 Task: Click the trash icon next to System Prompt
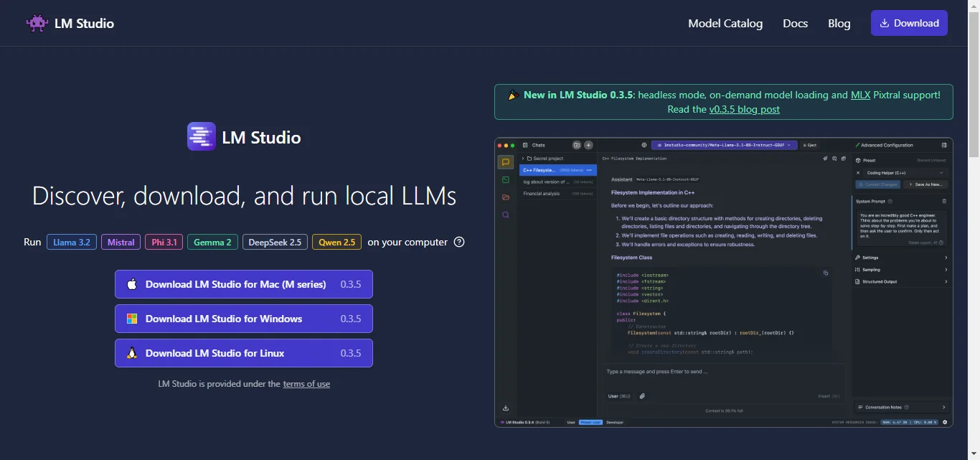pos(944,201)
